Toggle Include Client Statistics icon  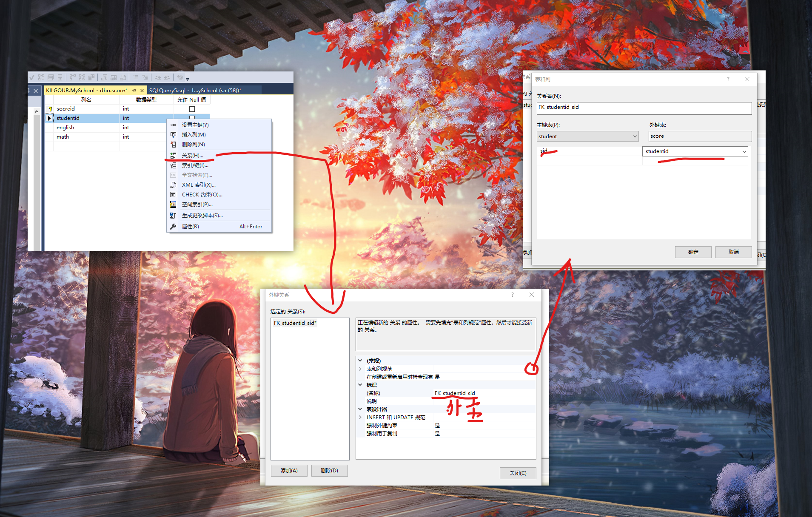[x=91, y=77]
